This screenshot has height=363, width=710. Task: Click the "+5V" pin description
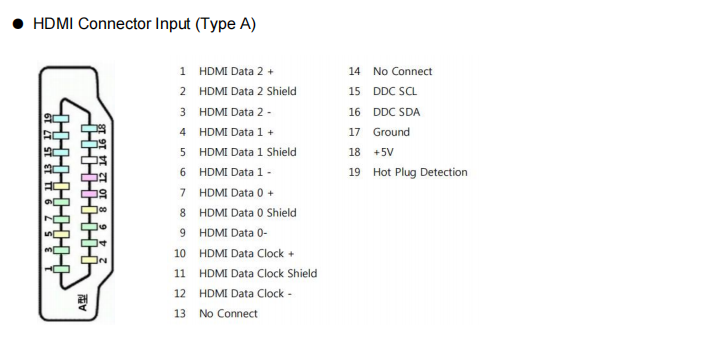coord(383,152)
